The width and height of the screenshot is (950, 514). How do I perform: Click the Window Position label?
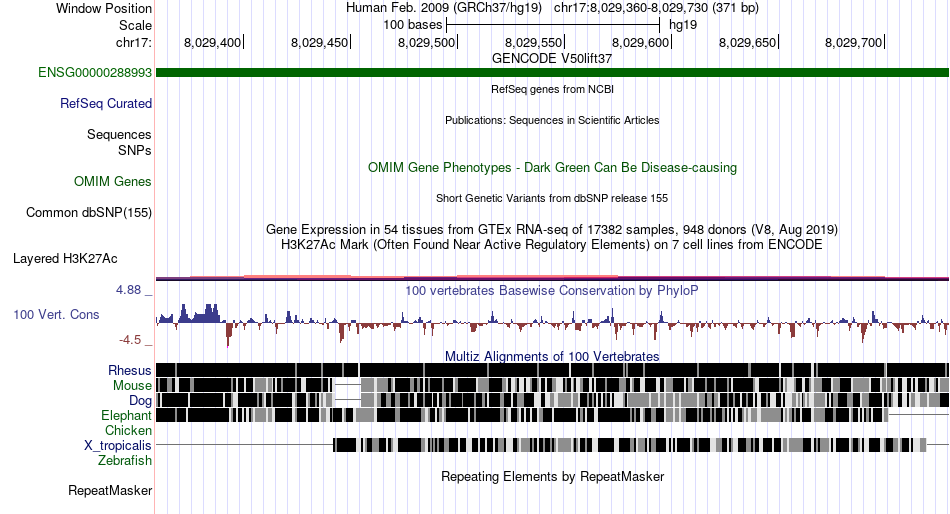[104, 8]
